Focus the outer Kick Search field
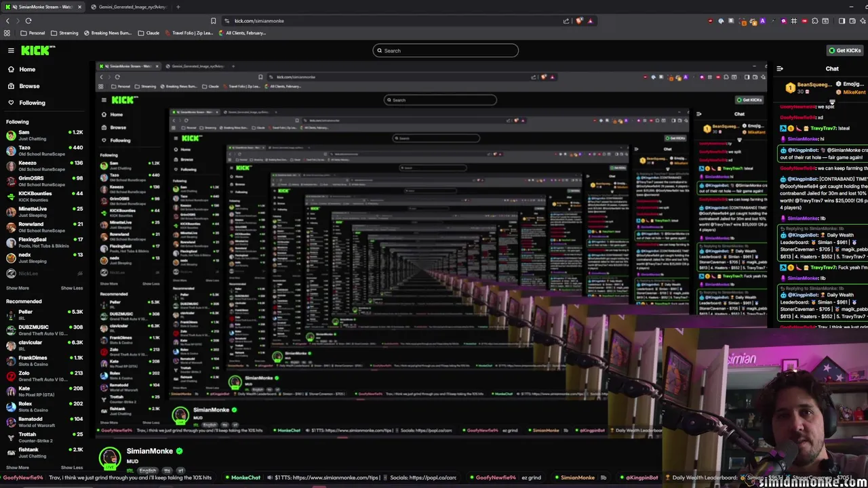868x488 pixels. tap(446, 50)
